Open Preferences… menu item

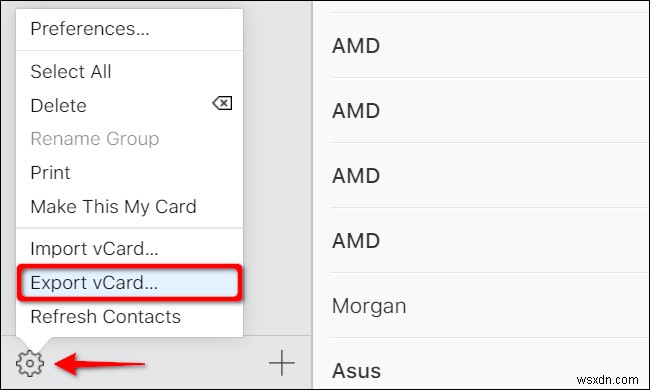[129, 29]
